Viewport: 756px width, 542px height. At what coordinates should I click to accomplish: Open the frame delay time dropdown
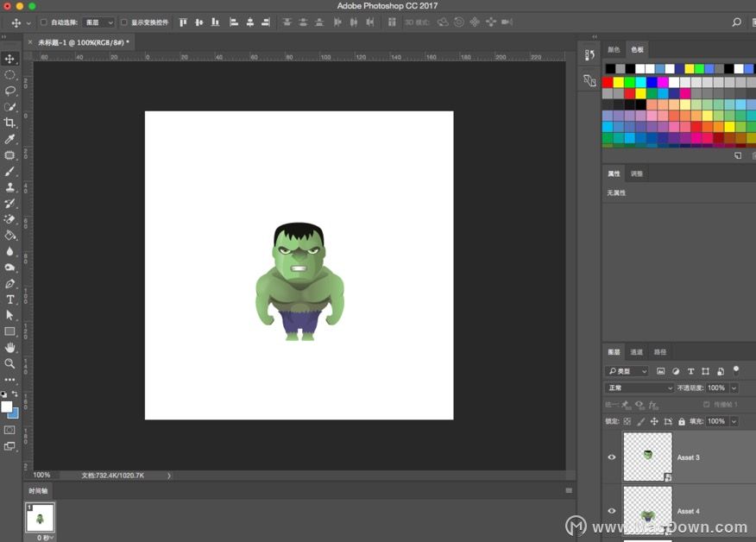pyautogui.click(x=46, y=538)
